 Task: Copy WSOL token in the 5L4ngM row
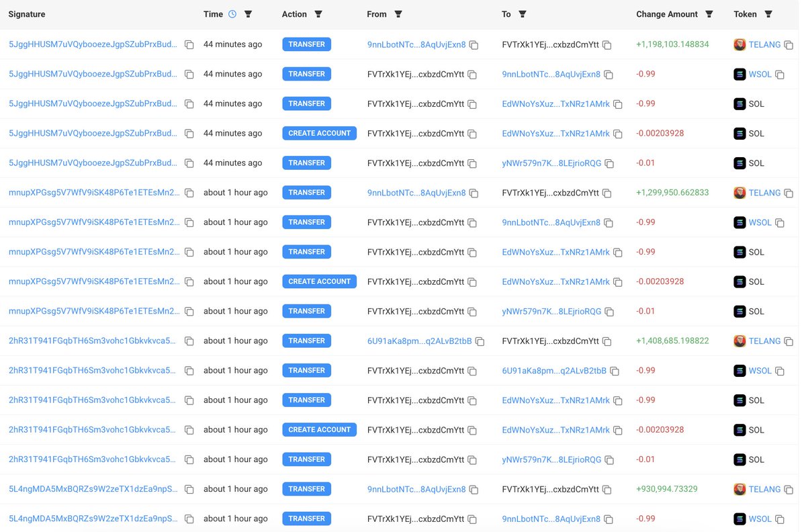(x=780, y=519)
